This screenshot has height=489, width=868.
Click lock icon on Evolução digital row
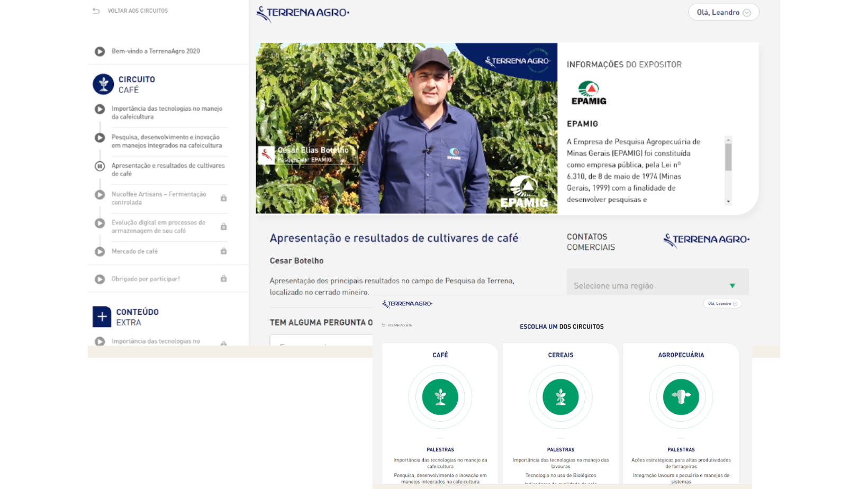[224, 227]
